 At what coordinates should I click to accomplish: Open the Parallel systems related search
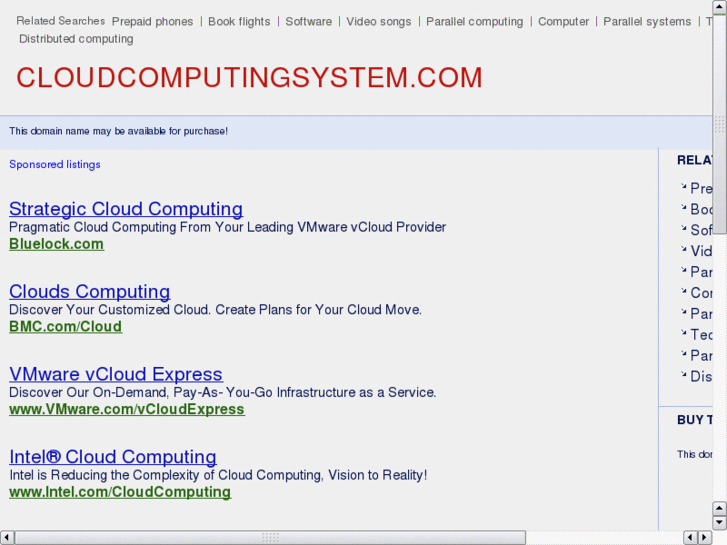coord(647,22)
